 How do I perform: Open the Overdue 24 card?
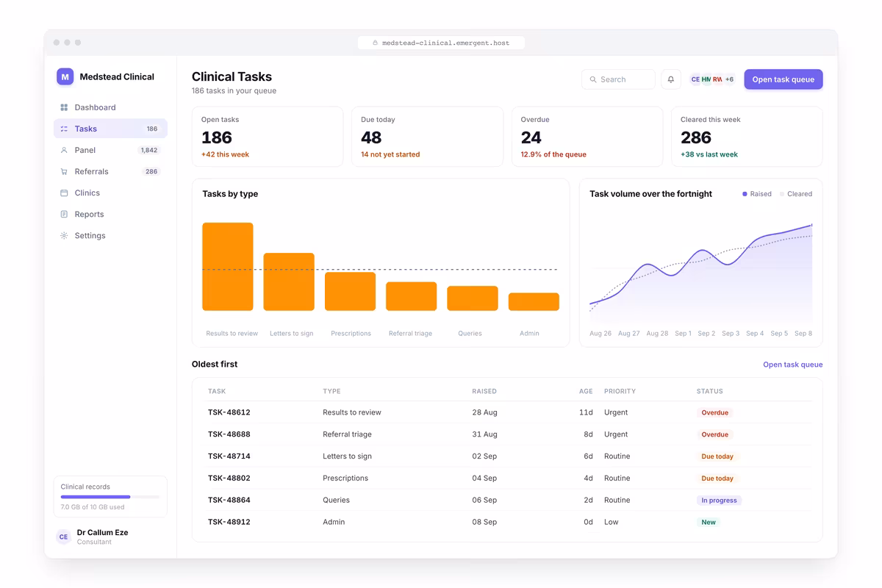point(587,137)
